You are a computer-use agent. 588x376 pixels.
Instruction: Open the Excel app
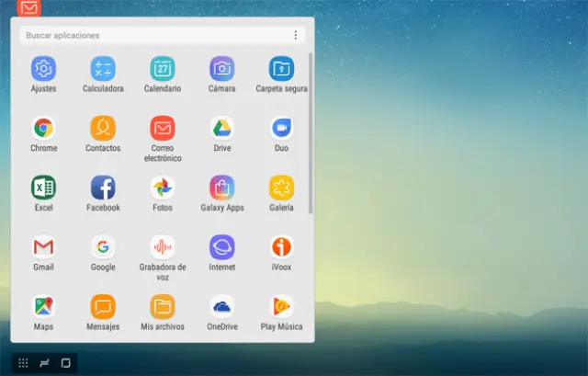[x=43, y=188]
